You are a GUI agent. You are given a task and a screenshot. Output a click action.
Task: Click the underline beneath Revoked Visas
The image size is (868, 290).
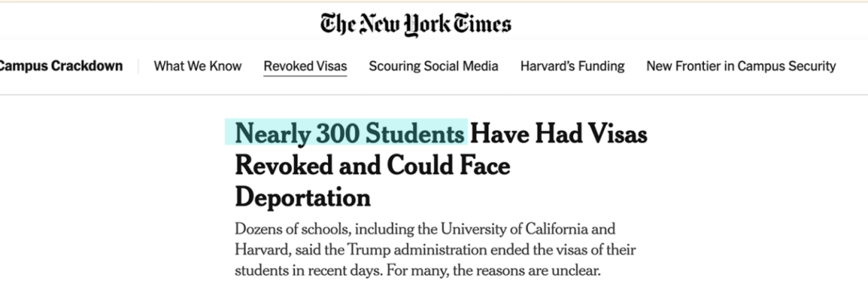pyautogui.click(x=305, y=76)
